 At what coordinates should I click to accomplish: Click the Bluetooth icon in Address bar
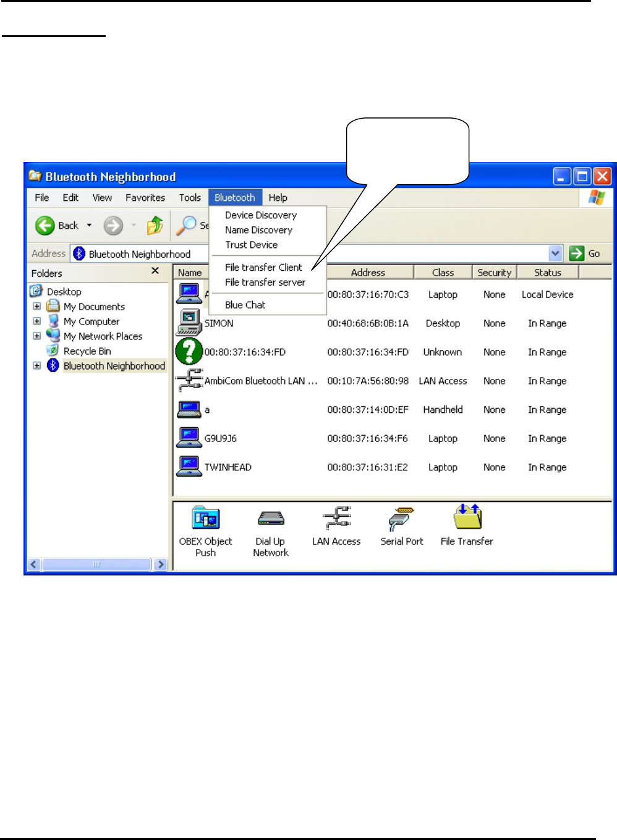pyautogui.click(x=79, y=253)
